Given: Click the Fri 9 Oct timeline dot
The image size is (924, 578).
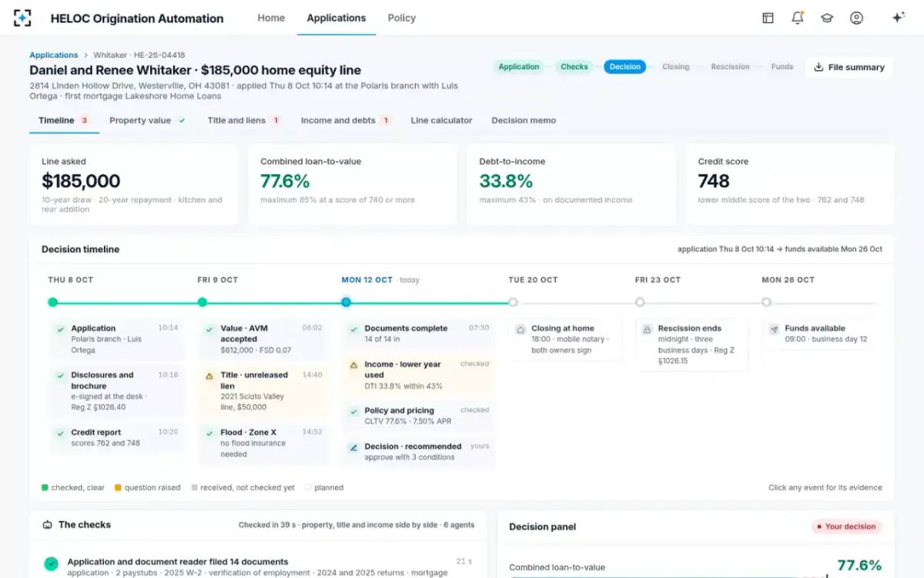Looking at the screenshot, I should tap(202, 303).
